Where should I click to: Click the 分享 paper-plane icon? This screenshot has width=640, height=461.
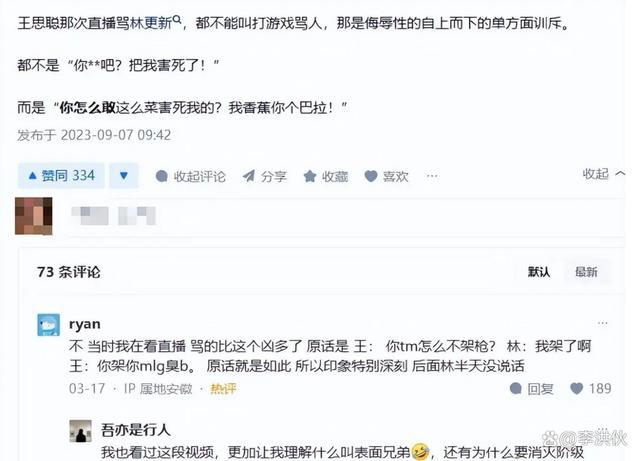tap(249, 176)
